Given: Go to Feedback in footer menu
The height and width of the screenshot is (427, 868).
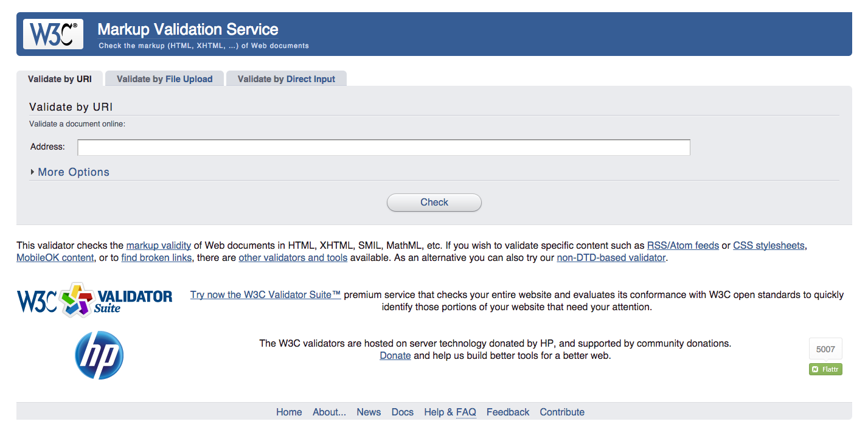Looking at the screenshot, I should click(507, 412).
